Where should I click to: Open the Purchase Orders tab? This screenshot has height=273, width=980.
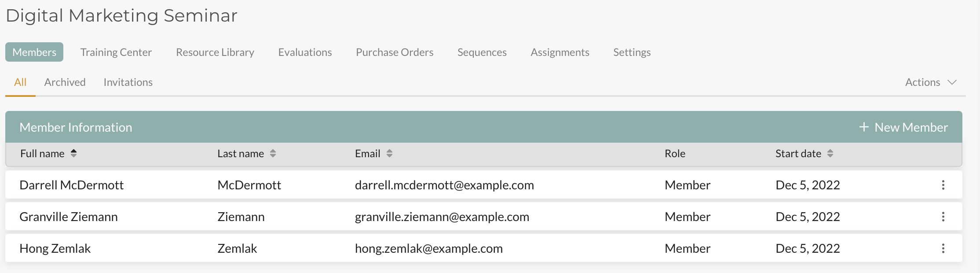click(x=395, y=52)
